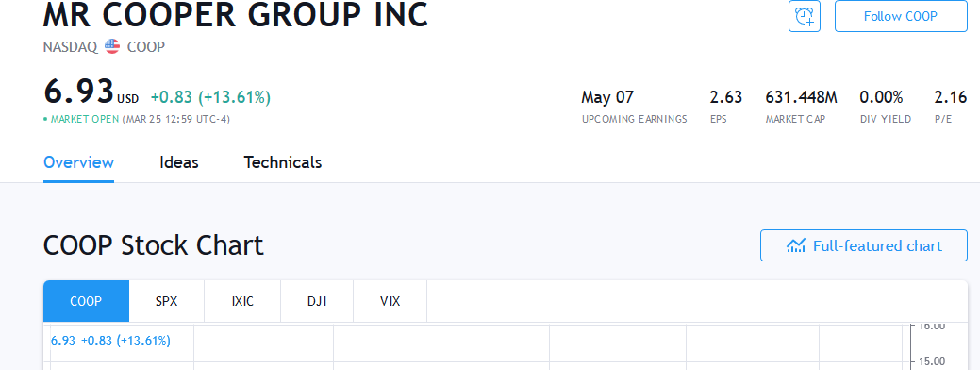
Task: Click the May 07 upcoming earnings date
Action: 606,97
